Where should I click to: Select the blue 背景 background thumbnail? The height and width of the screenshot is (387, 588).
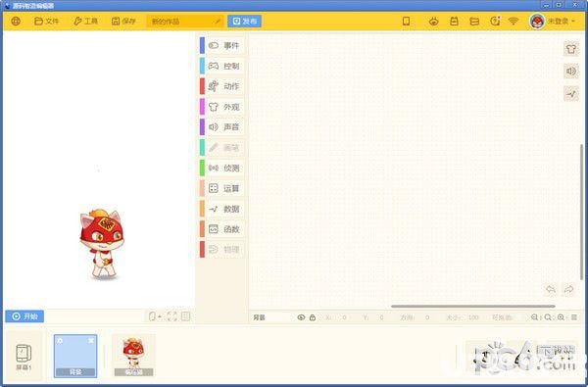click(75, 356)
